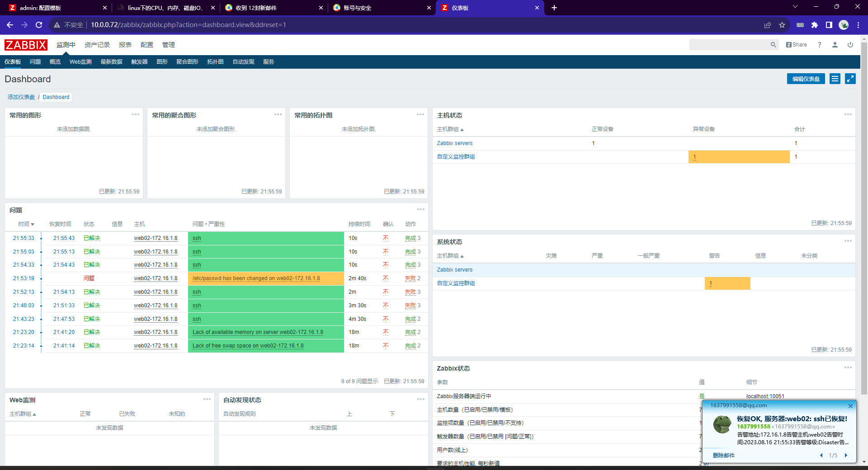
Task: Open 主机状态 widget options menu
Action: pyautogui.click(x=848, y=114)
